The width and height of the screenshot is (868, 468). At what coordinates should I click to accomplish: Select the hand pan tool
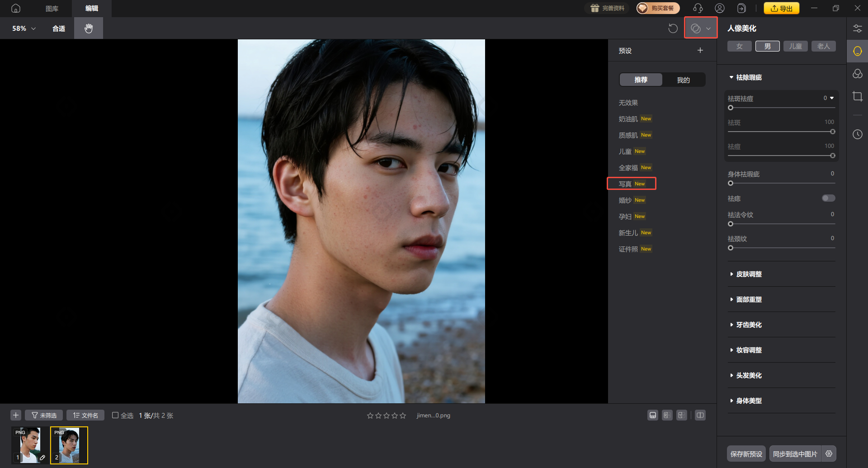tap(89, 28)
